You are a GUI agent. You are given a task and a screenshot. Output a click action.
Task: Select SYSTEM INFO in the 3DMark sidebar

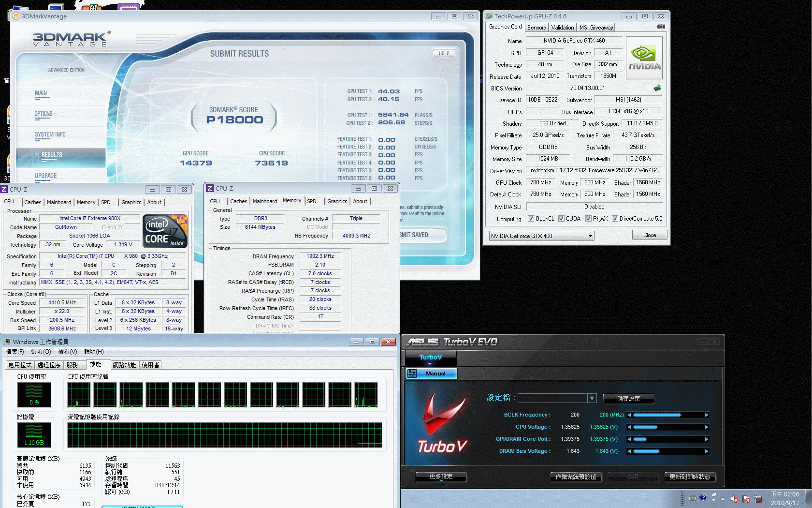click(x=50, y=134)
